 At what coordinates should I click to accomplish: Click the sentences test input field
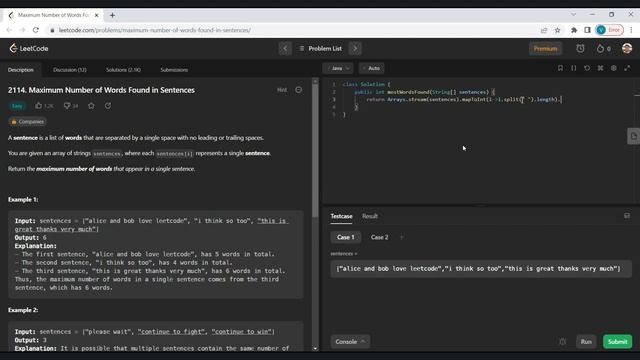(x=481, y=269)
